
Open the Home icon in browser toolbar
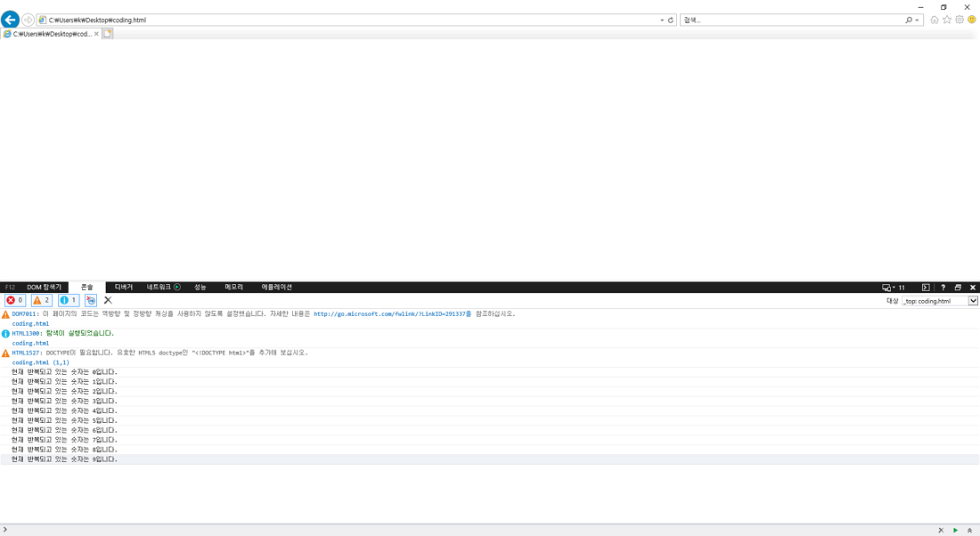coord(935,20)
